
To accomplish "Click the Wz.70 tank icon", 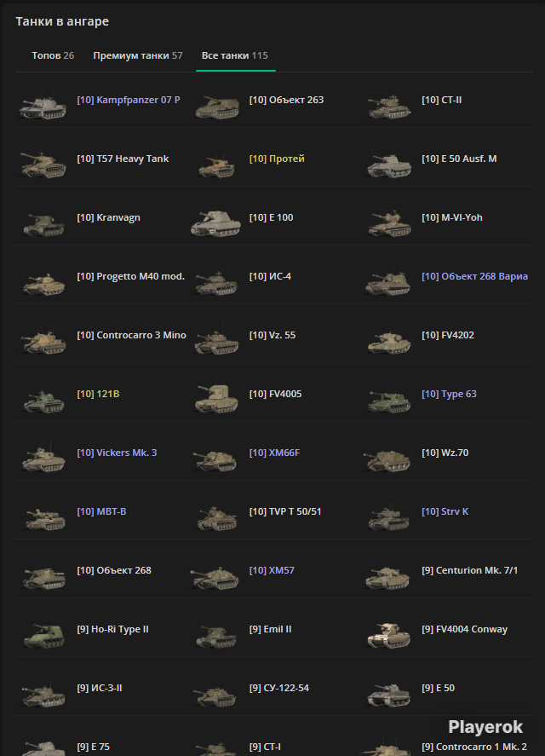I will [x=388, y=460].
